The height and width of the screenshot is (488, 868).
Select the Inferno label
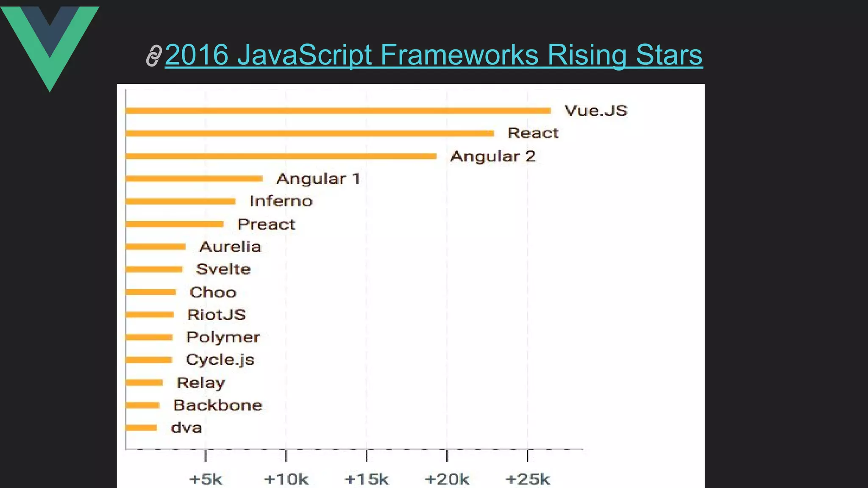[x=281, y=201]
